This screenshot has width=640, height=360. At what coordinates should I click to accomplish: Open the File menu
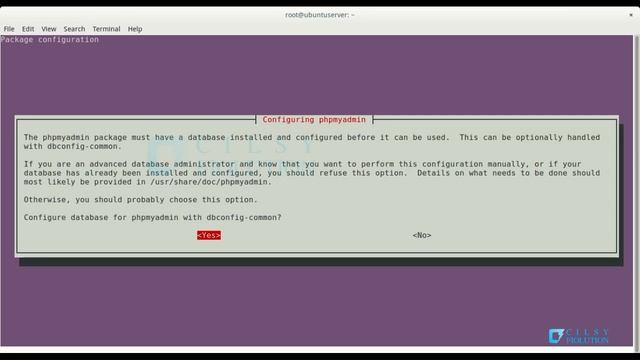pos(9,29)
